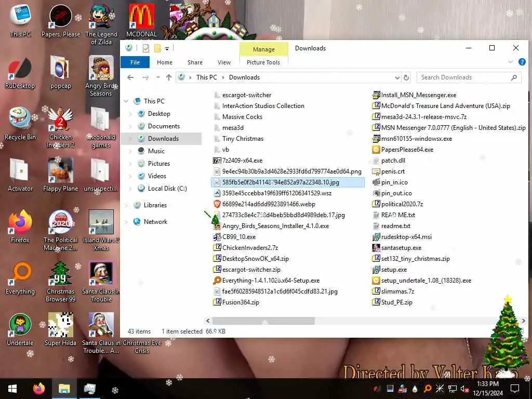This screenshot has height=399, width=532.
Task: Switch to the Home ribbon tab
Action: [x=165, y=62]
